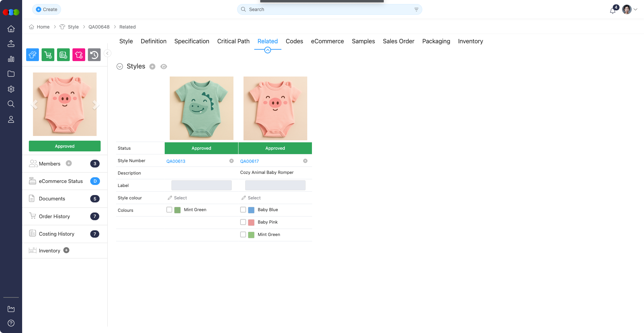Collapse the Styles section chevron
Viewport: 644px width, 333px height.
point(120,66)
